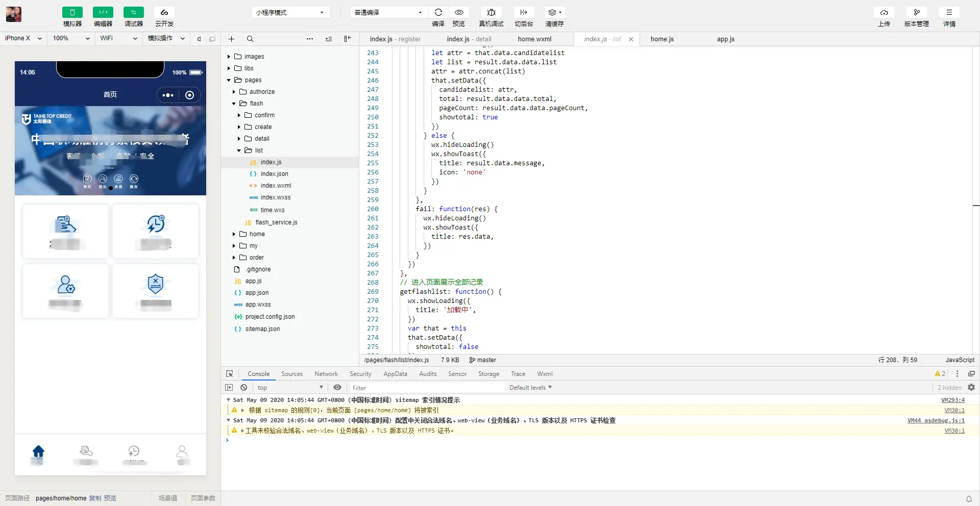Click the console Filter input field
This screenshot has width=980, height=506.
427,388
